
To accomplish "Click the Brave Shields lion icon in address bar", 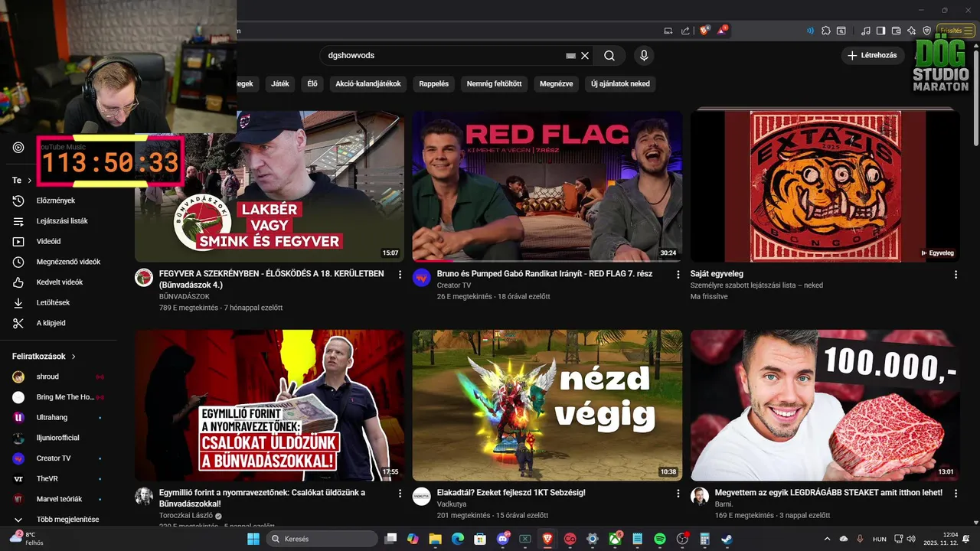I will click(704, 31).
